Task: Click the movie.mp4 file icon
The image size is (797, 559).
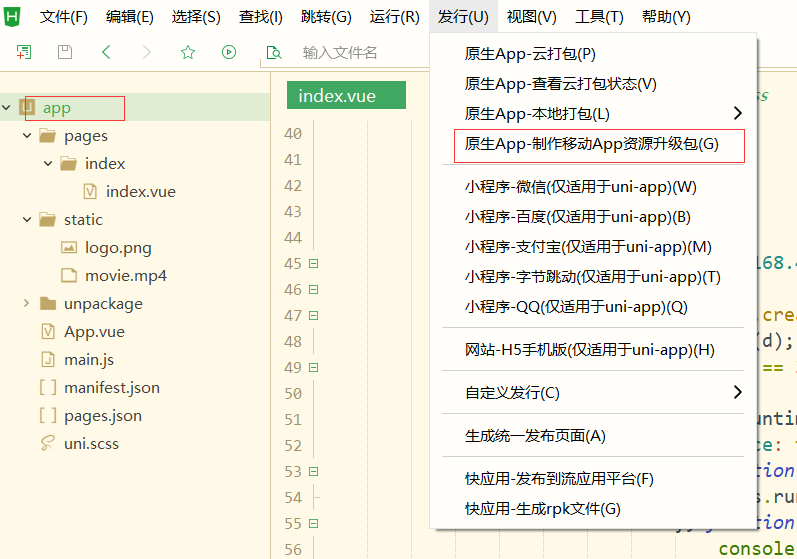Action: point(69,275)
